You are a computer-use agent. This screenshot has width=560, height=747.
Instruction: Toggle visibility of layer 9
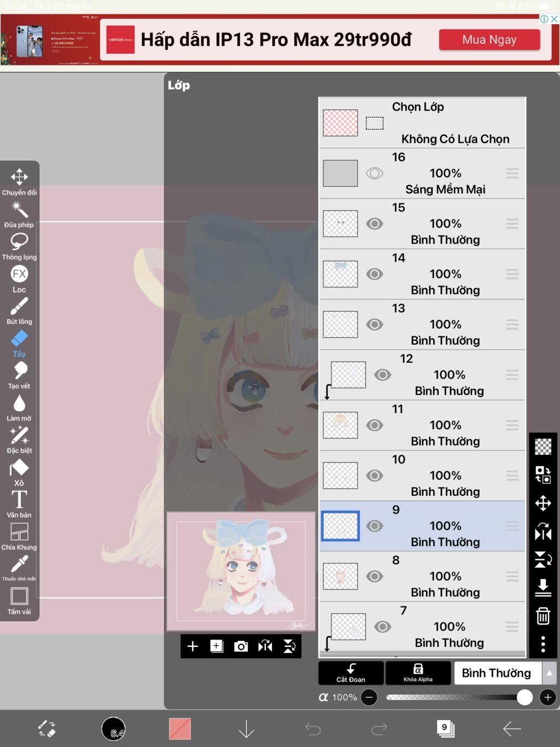coord(375,526)
